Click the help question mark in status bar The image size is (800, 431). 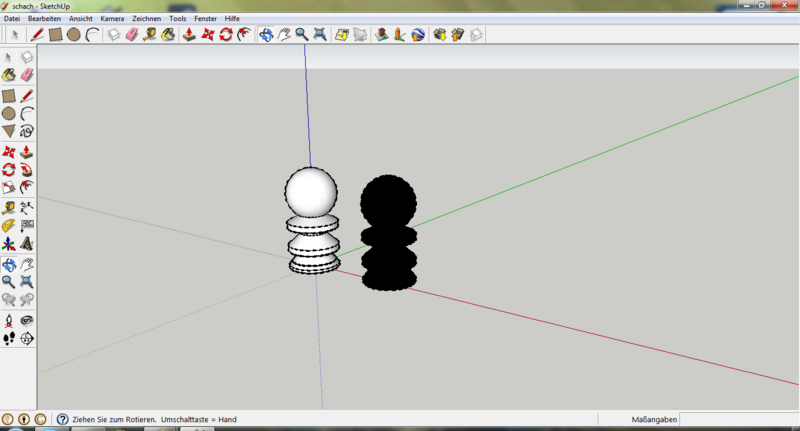point(62,420)
